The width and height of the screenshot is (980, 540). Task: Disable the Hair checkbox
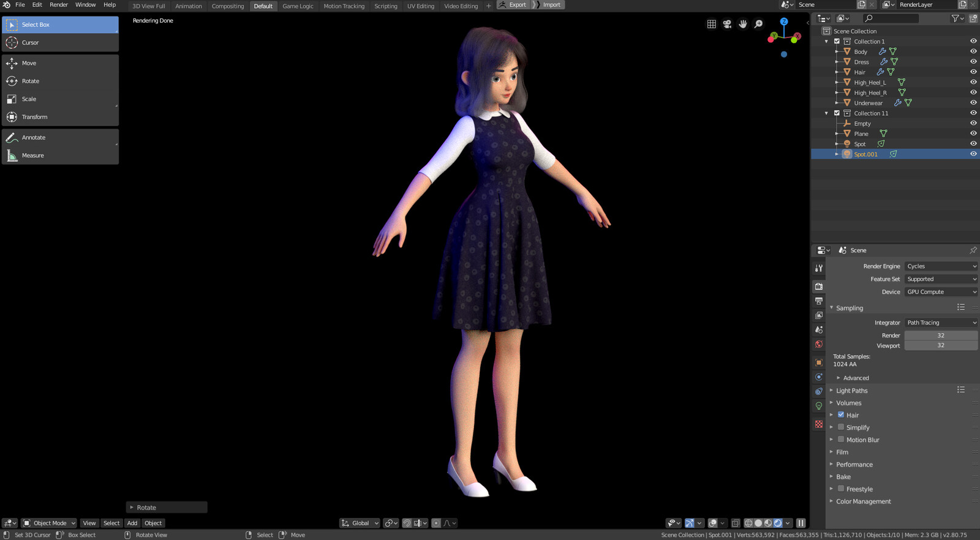[841, 414]
